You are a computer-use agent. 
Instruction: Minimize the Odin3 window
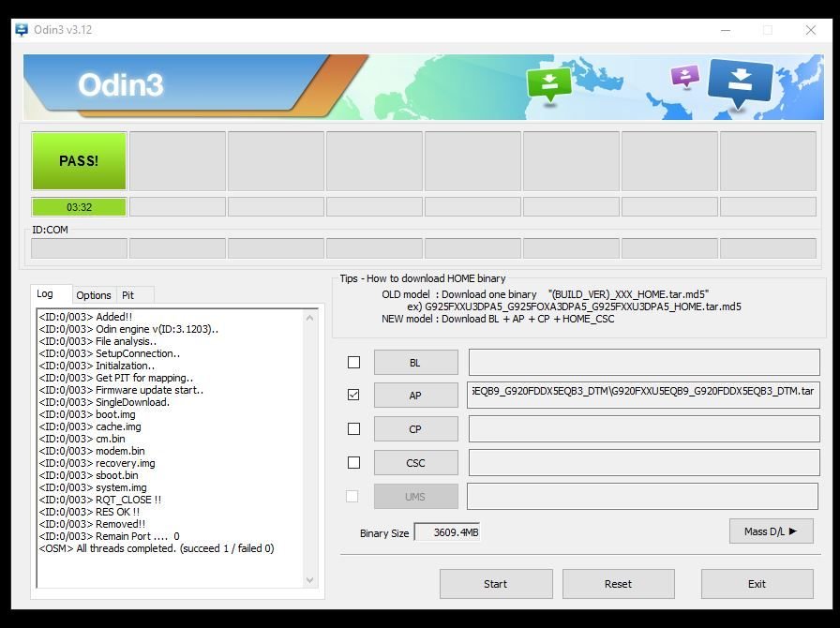(x=726, y=30)
